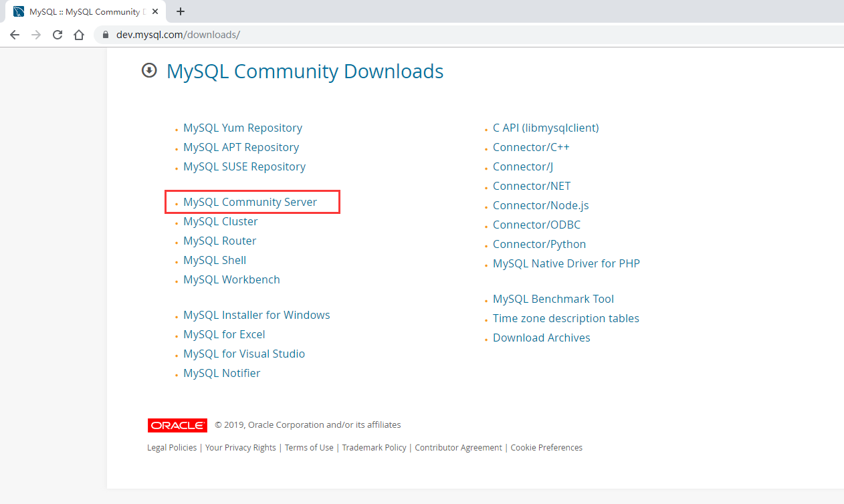Select MySQL for Excel

pos(224,334)
